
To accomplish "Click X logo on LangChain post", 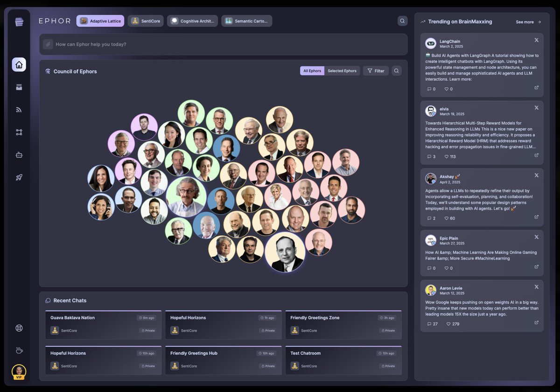I will point(536,40).
